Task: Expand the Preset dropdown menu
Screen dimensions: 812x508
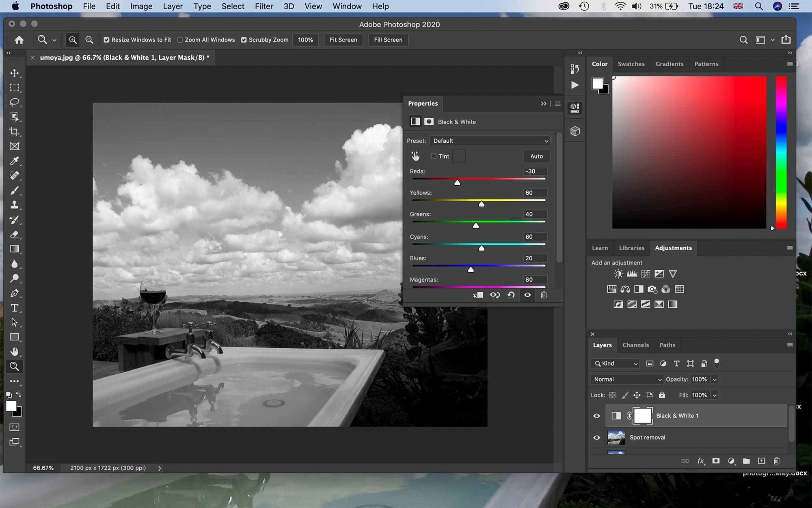Action: click(x=490, y=141)
